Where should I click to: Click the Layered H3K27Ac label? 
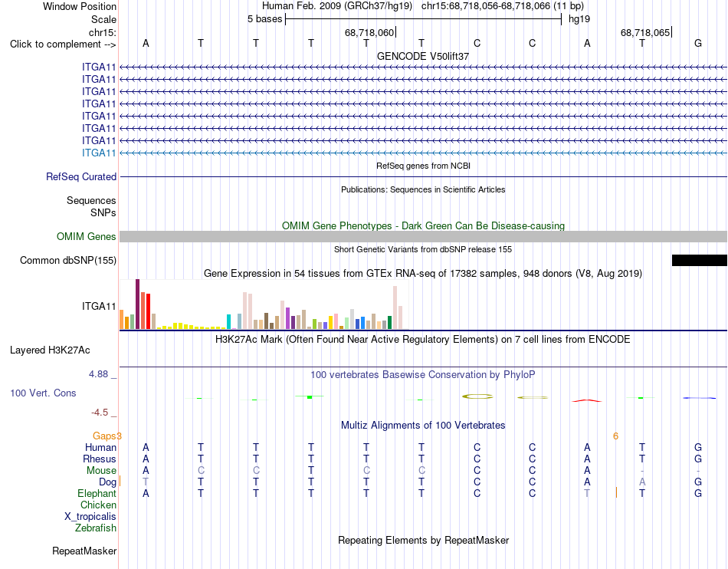point(50,350)
